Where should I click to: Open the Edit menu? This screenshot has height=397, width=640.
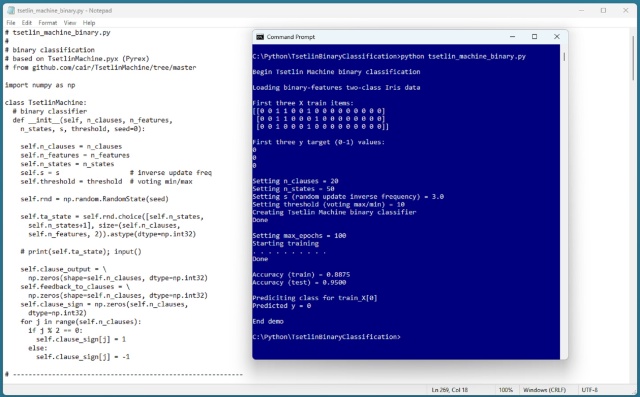click(27, 23)
